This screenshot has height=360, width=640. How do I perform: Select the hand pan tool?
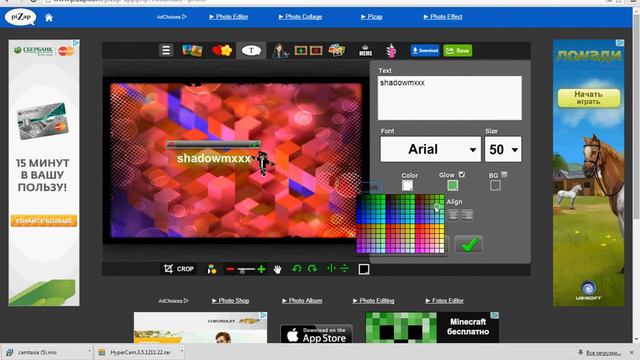[x=278, y=269]
